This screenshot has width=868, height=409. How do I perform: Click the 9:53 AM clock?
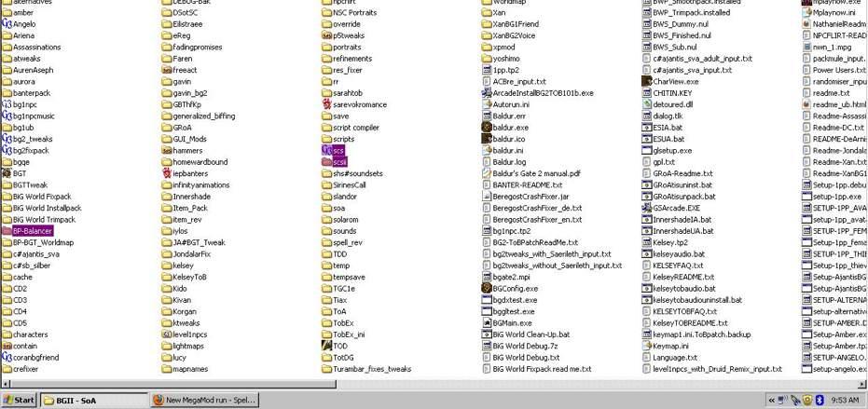click(x=845, y=400)
